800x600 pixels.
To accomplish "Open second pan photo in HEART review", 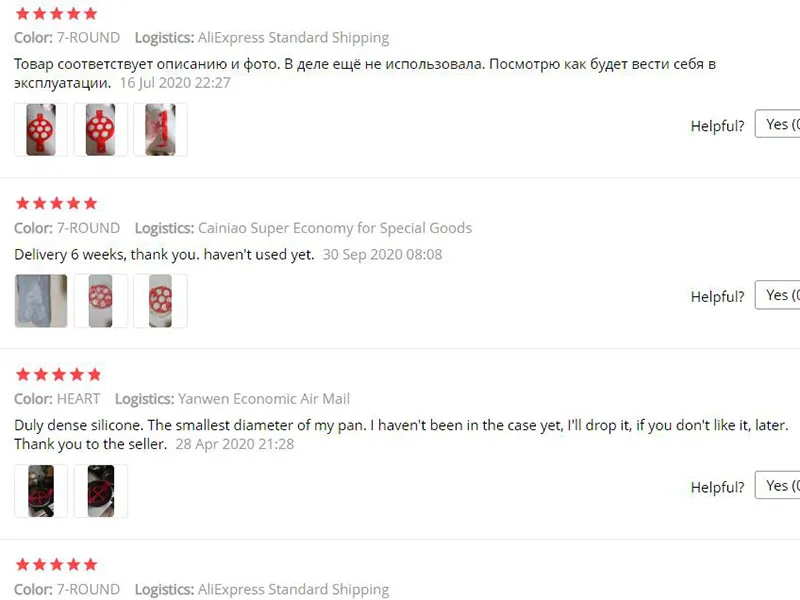I will pos(101,491).
